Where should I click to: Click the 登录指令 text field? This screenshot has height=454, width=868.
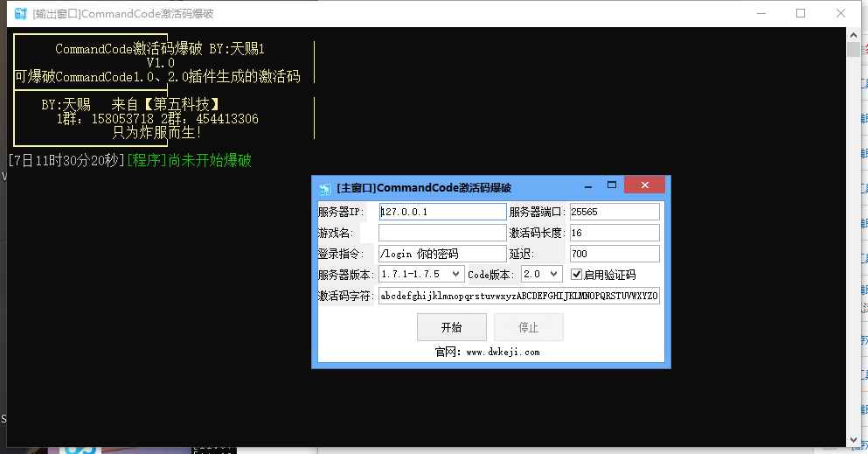click(442, 254)
